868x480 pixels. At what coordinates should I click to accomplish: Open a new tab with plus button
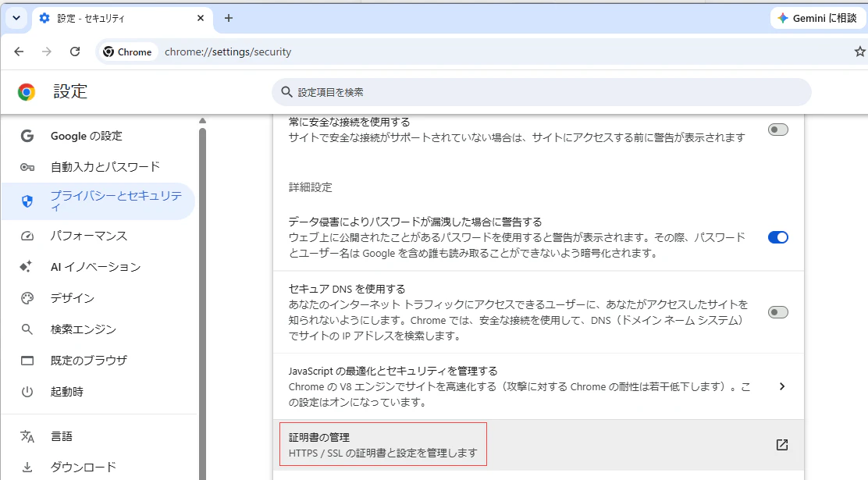coord(229,18)
